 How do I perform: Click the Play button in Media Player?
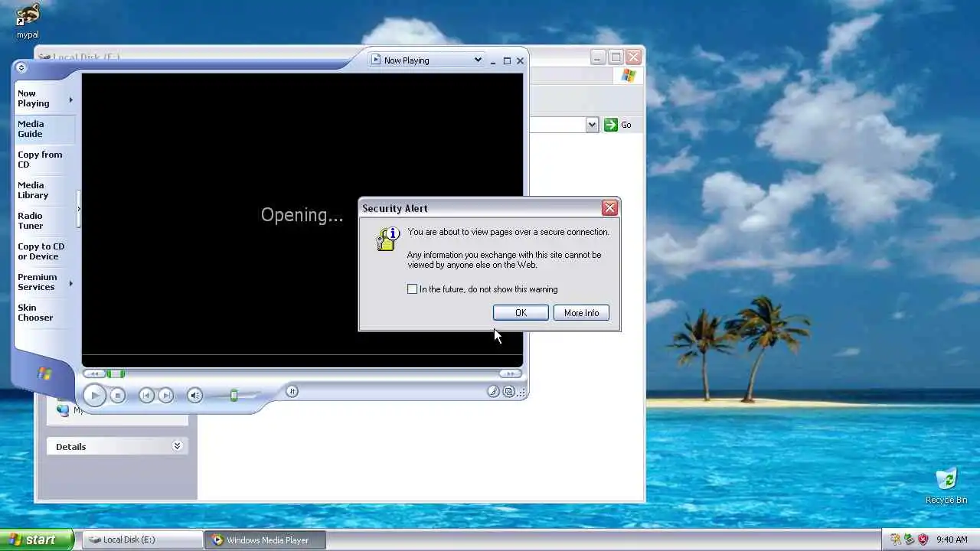click(94, 395)
